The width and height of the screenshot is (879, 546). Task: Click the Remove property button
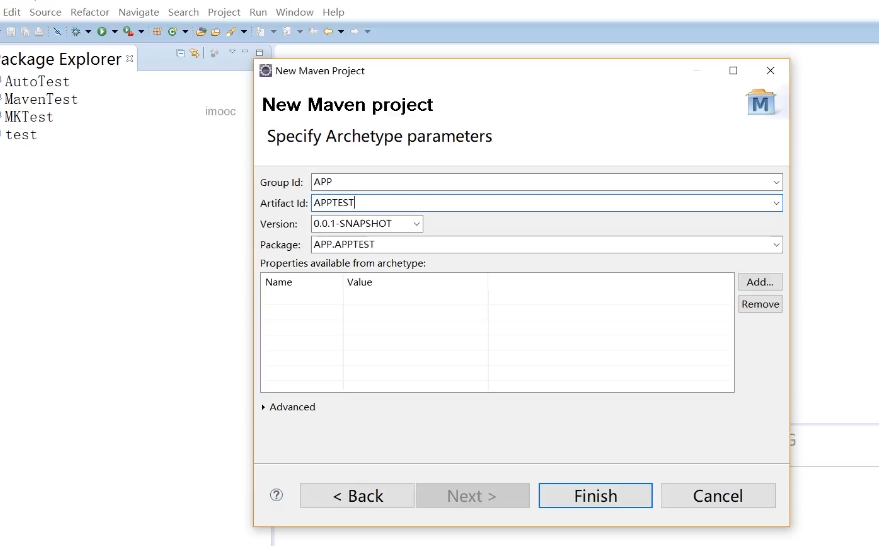pos(760,304)
